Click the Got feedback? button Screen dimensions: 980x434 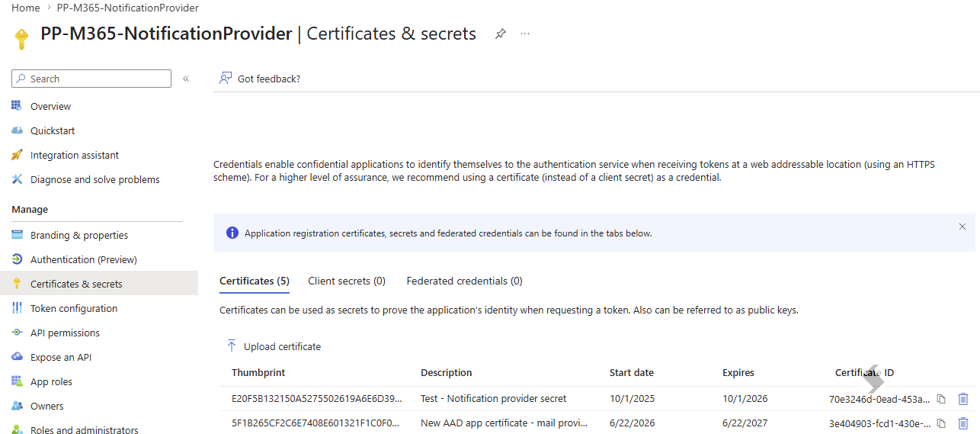(x=260, y=79)
